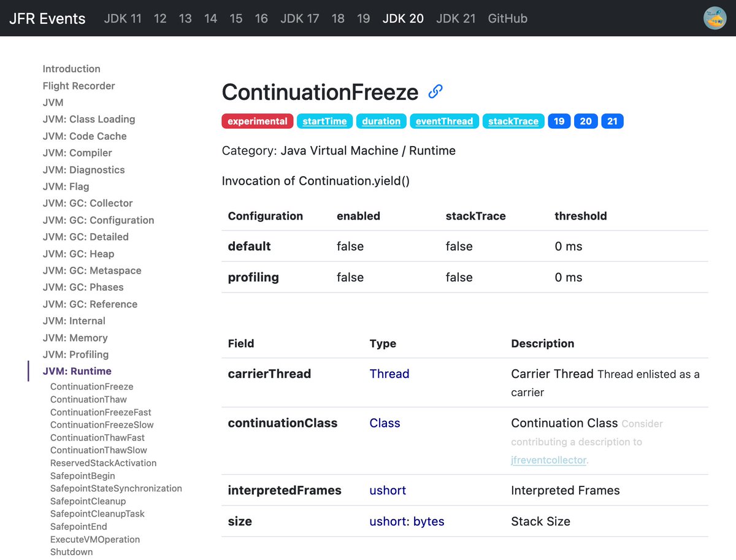Click the startTime badge
The image size is (736, 560).
324,121
